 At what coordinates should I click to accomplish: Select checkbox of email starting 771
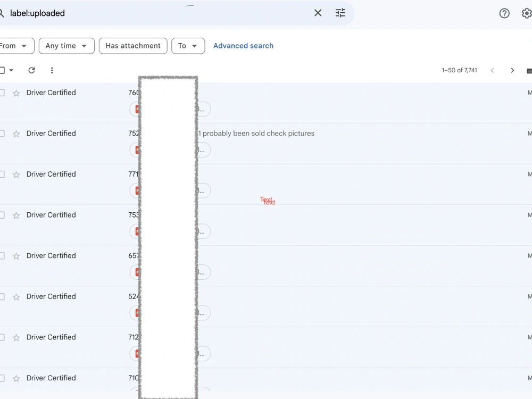coord(2,174)
